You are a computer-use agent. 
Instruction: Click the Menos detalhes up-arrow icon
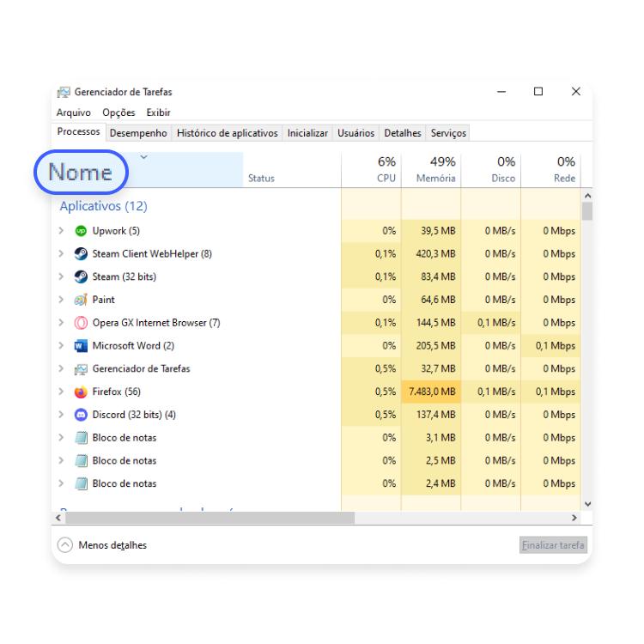pyautogui.click(x=65, y=545)
